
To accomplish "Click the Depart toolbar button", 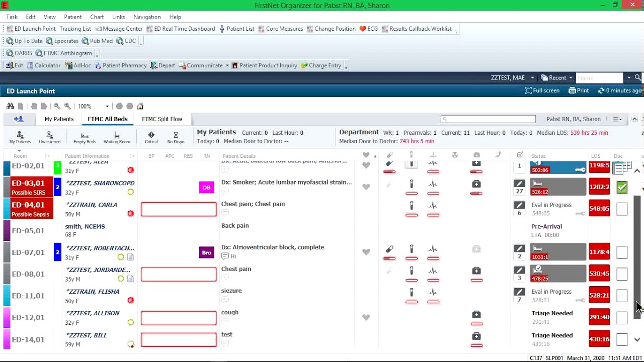I will pyautogui.click(x=163, y=65).
